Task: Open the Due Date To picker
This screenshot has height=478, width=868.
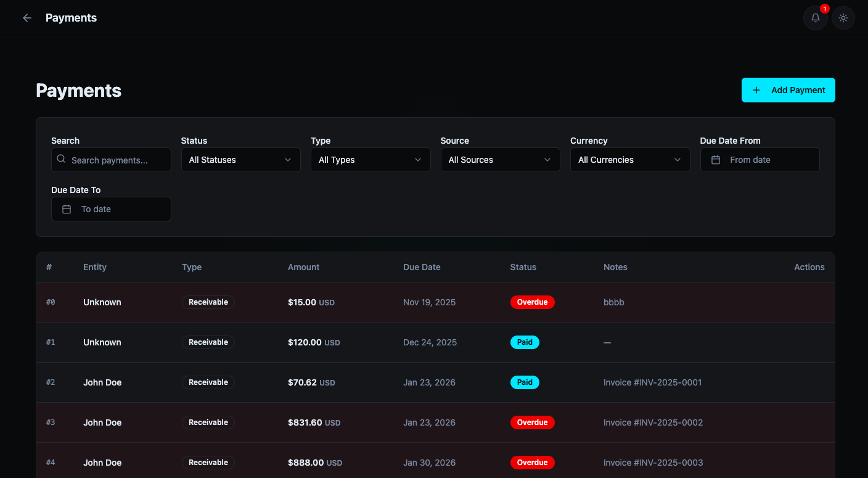Action: point(111,209)
